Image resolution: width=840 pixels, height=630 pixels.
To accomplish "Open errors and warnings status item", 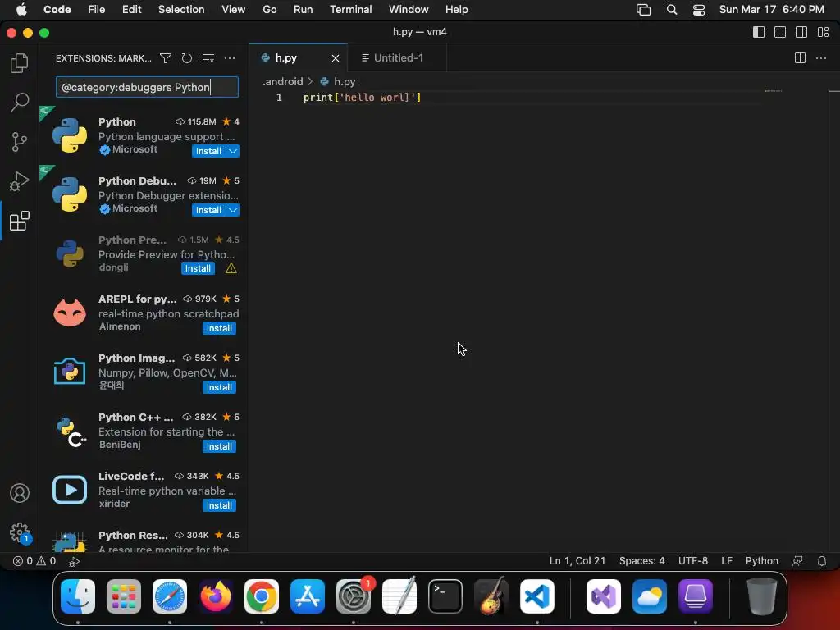I will 34,561.
